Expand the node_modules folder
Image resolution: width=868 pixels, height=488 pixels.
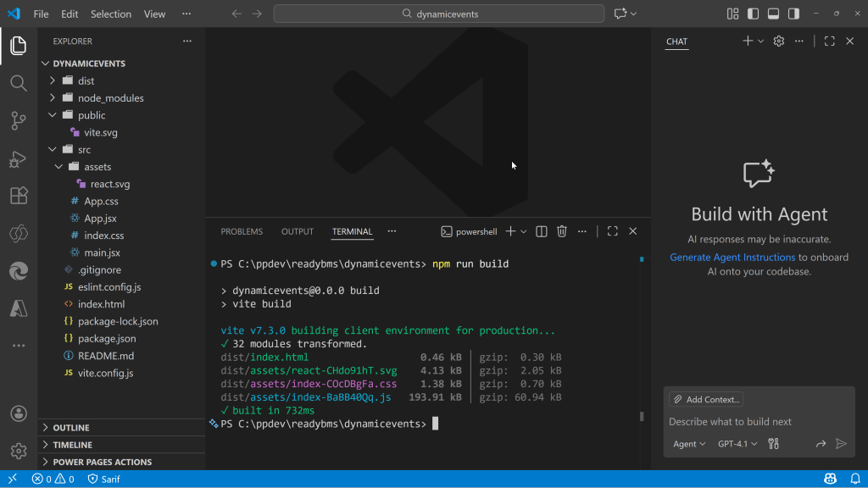coord(110,98)
